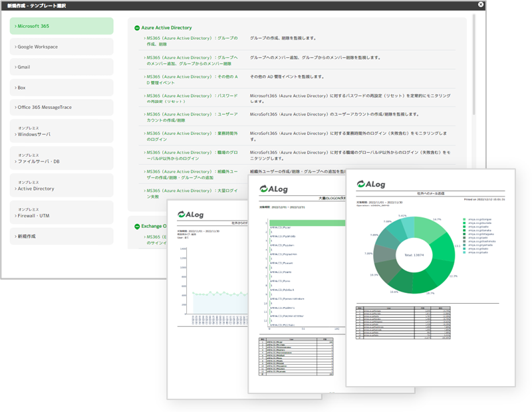532x412 pixels.
Task: Open template 大量ログイン失敗
Action: (191, 193)
